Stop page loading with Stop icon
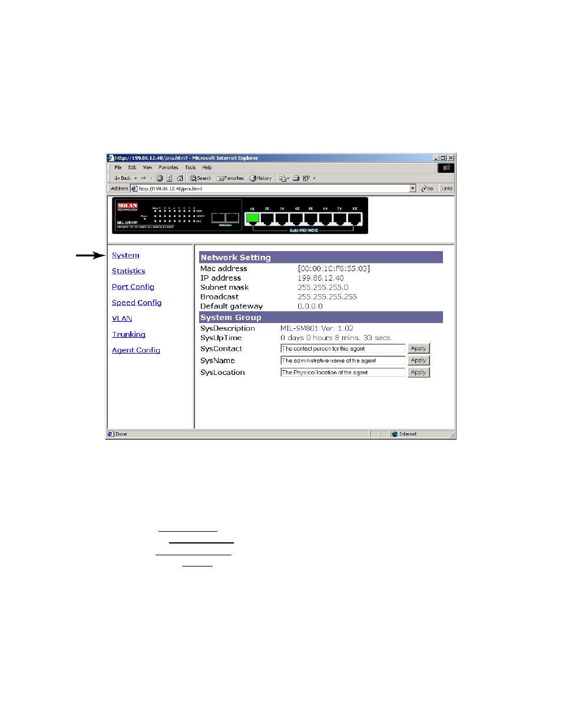Viewport: 562px width, 728px height. [x=160, y=178]
